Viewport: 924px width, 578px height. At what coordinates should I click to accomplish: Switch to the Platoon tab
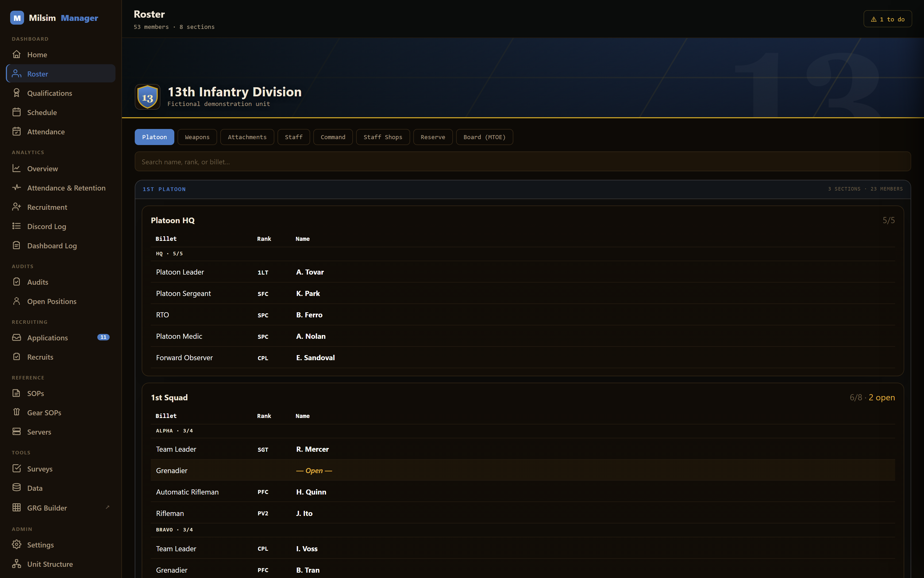tap(154, 137)
